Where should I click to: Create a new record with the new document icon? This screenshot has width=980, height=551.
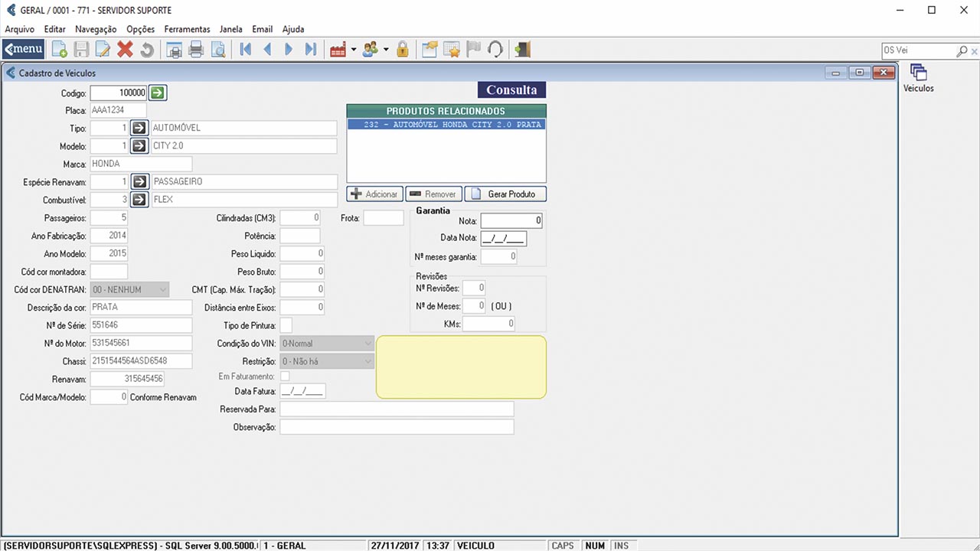(59, 50)
